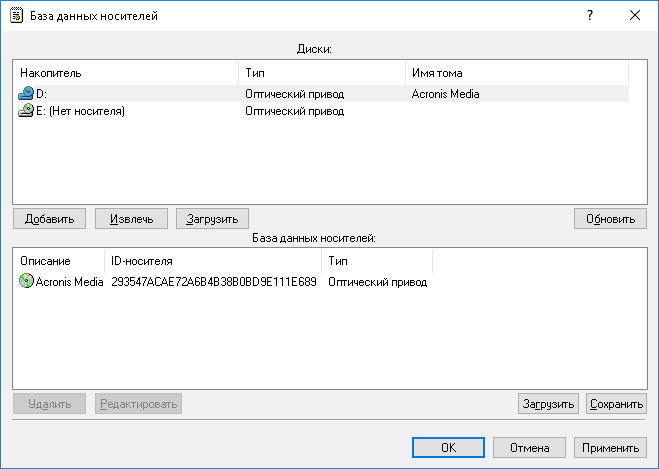The image size is (659, 469).
Task: Click the title bar media database icon
Action: pos(17,16)
